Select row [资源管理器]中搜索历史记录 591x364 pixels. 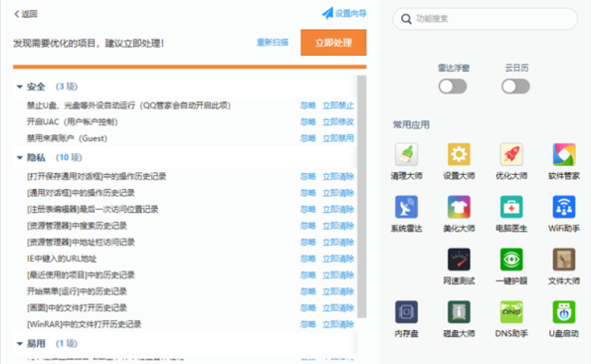[x=185, y=226]
